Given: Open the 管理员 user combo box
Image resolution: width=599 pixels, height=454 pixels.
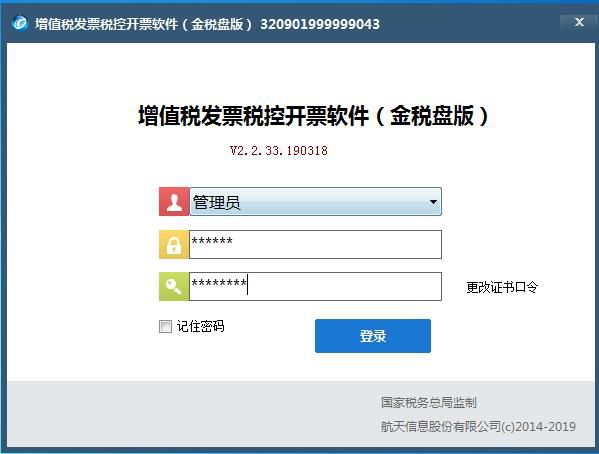Looking at the screenshot, I should click(x=316, y=202).
